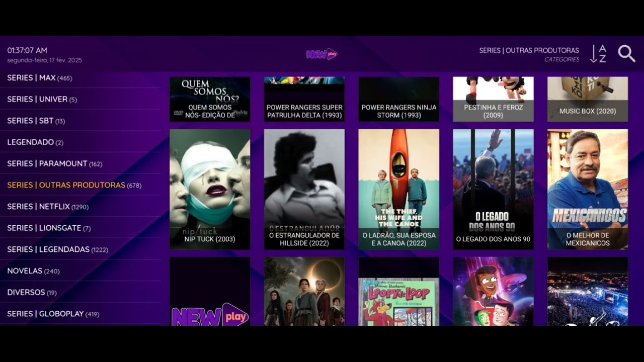Open Nip Tuck (2003) poster
Screen dimensions: 644x362
pyautogui.click(x=210, y=190)
